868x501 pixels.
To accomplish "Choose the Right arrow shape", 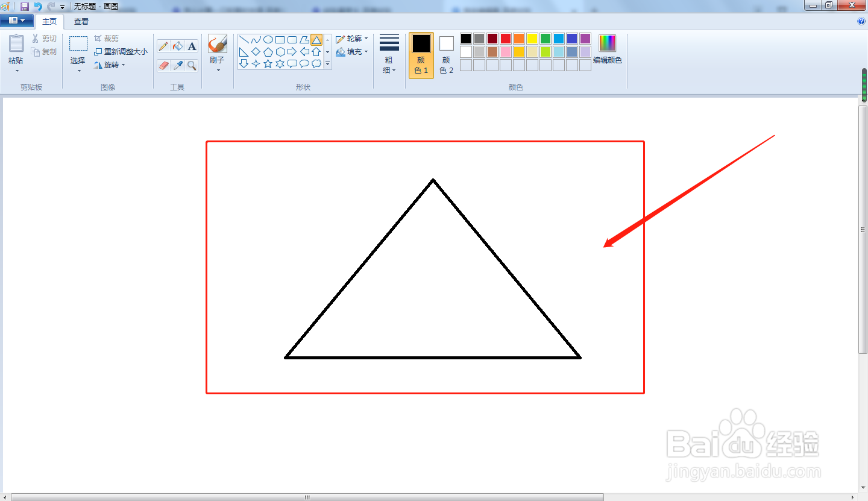I will coord(292,52).
